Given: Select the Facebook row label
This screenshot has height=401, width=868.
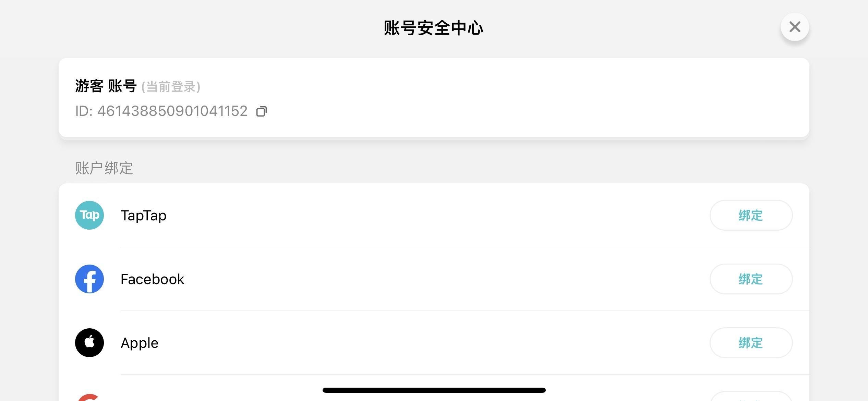Looking at the screenshot, I should 152,279.
